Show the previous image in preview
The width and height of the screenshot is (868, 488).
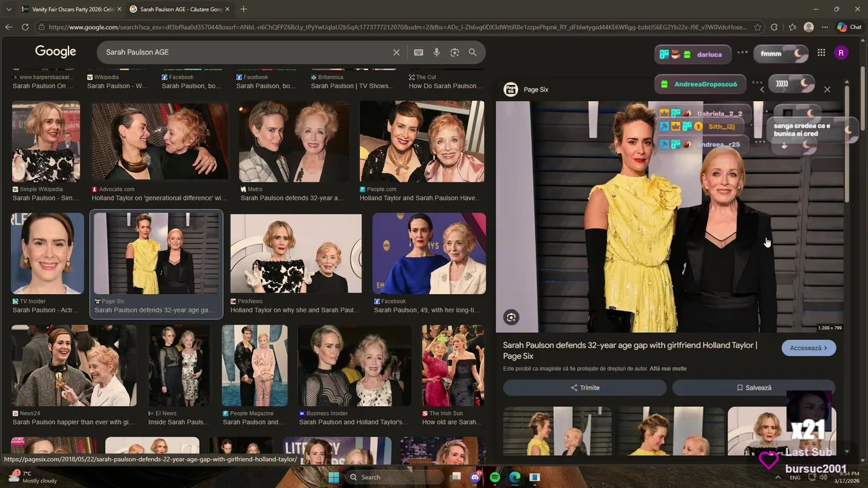click(x=762, y=89)
